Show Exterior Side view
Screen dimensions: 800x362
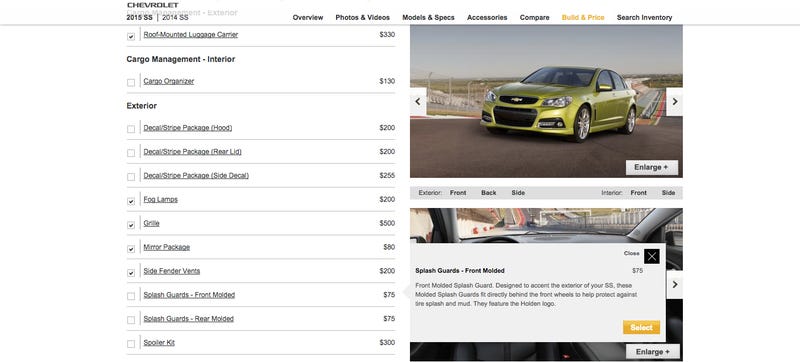coord(518,193)
